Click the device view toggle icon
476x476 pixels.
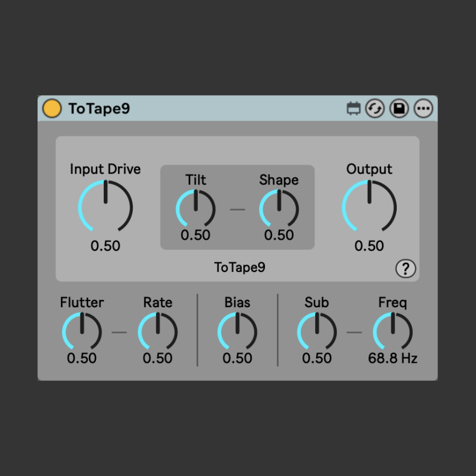tap(353, 109)
